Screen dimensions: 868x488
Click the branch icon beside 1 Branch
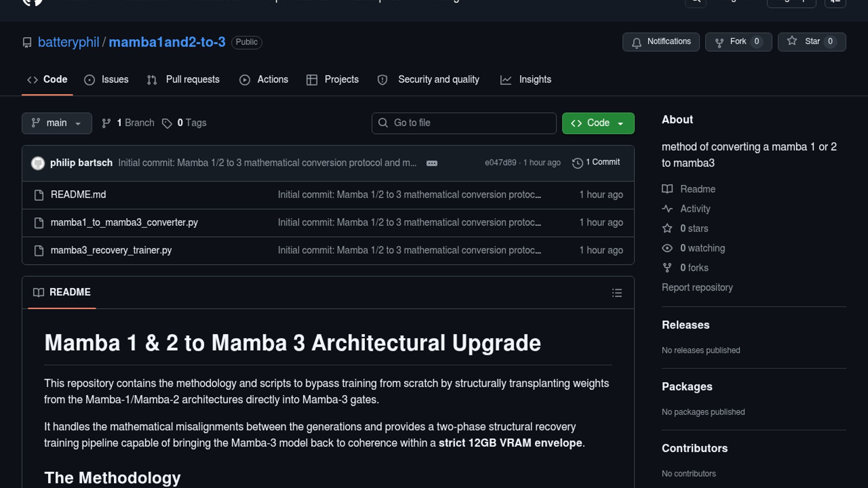point(106,123)
